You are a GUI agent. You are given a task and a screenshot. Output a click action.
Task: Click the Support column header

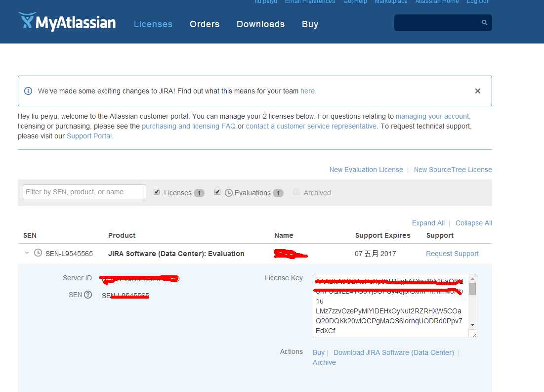[440, 235]
